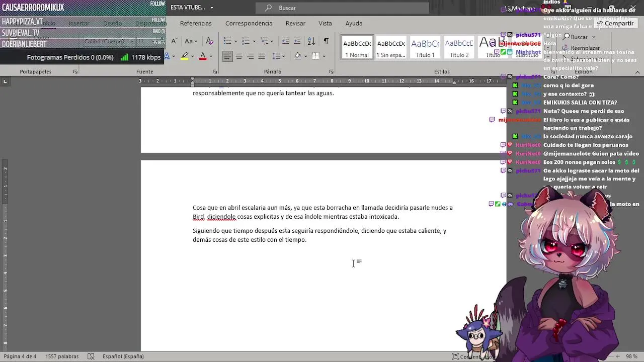Apply a numbered list
The height and width of the screenshot is (362, 644).
(x=246, y=41)
